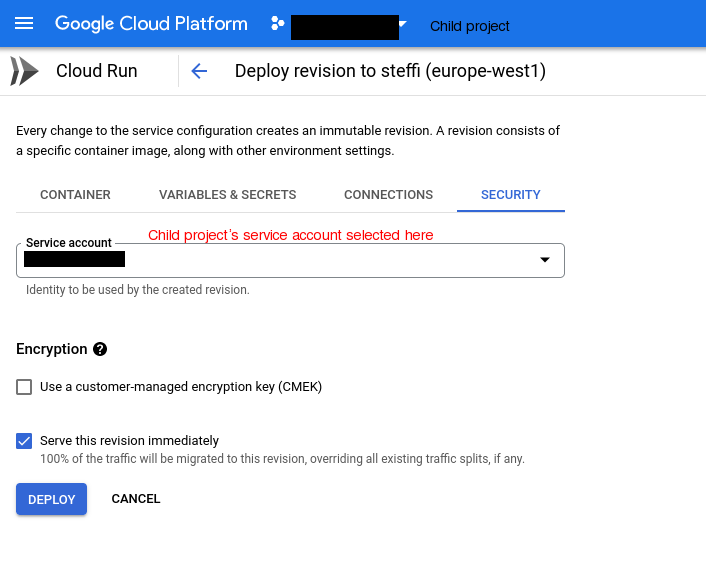
Task: Click the Cancel button
Action: tap(136, 499)
